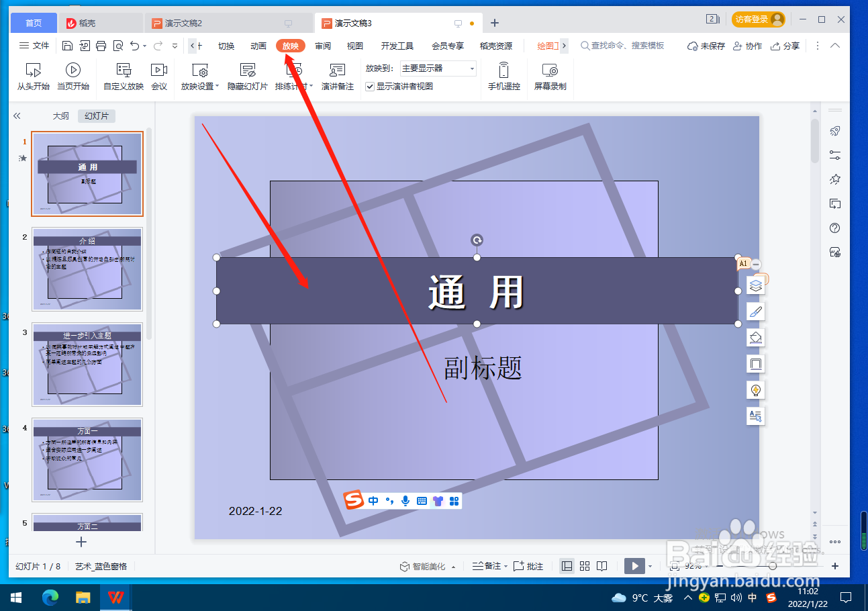The image size is (868, 611).
Task: Open 演讲备注 speaker notes
Action: tap(338, 77)
